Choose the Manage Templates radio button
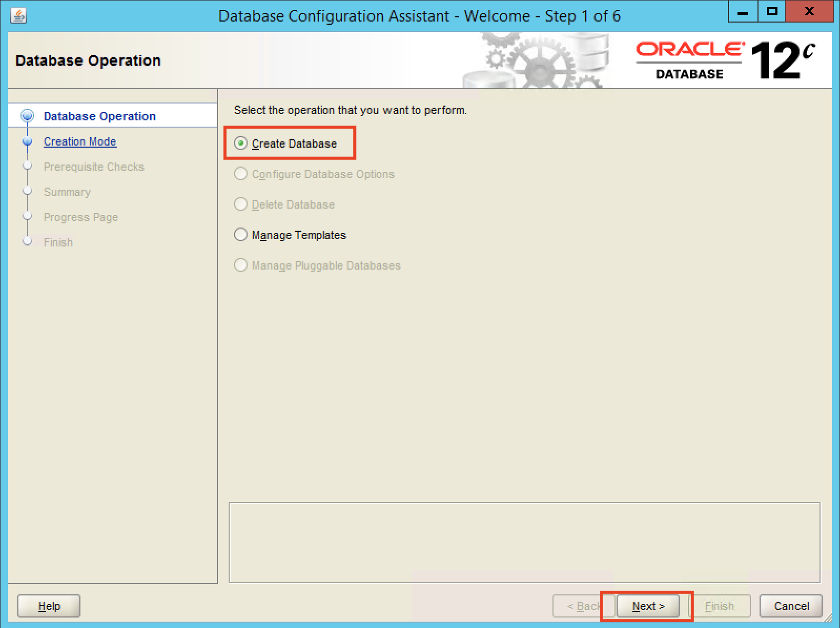Image resolution: width=840 pixels, height=628 pixels. (241, 235)
